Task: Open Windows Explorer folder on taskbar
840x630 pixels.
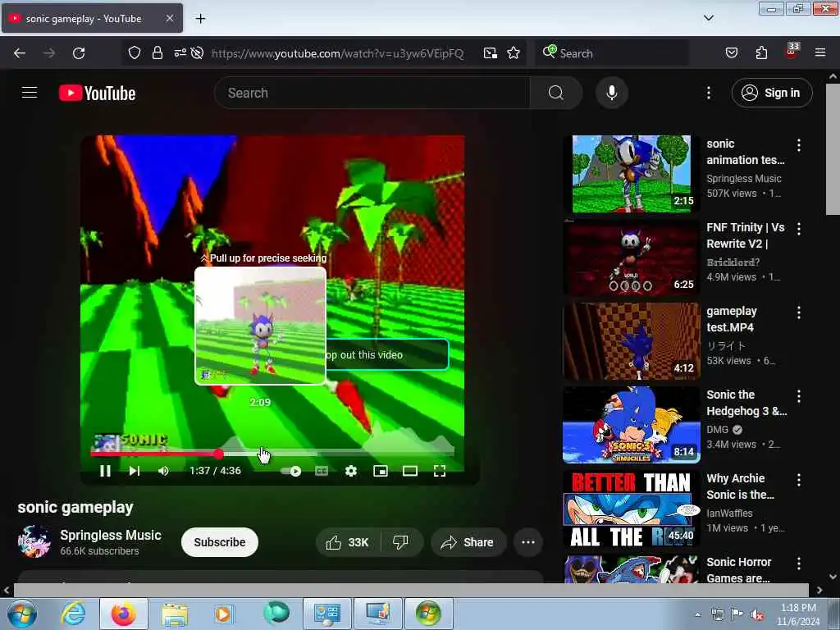Action: (174, 614)
